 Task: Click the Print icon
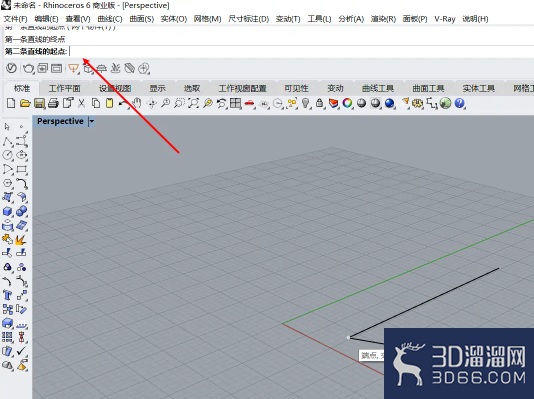[x=53, y=103]
